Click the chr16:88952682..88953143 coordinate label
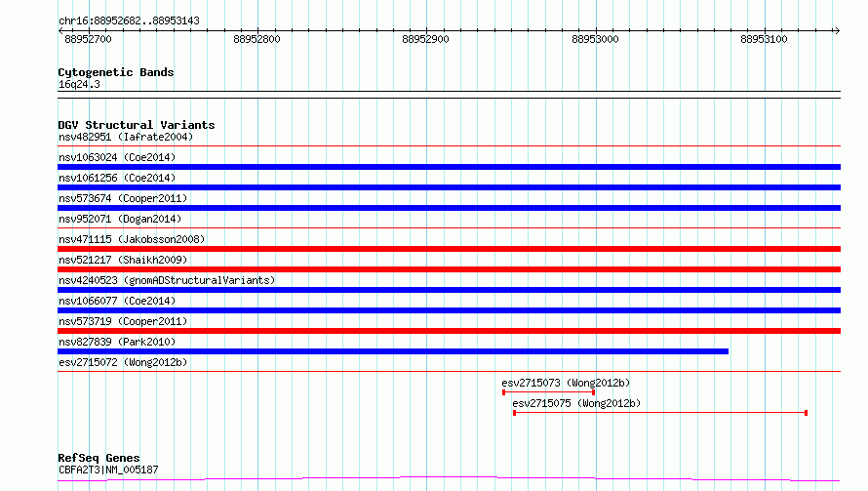 pos(129,20)
